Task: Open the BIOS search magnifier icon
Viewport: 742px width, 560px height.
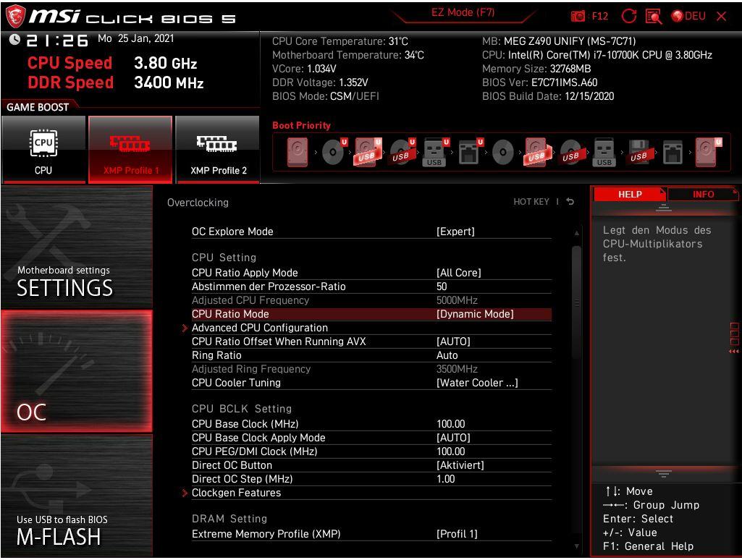Action: click(x=654, y=17)
